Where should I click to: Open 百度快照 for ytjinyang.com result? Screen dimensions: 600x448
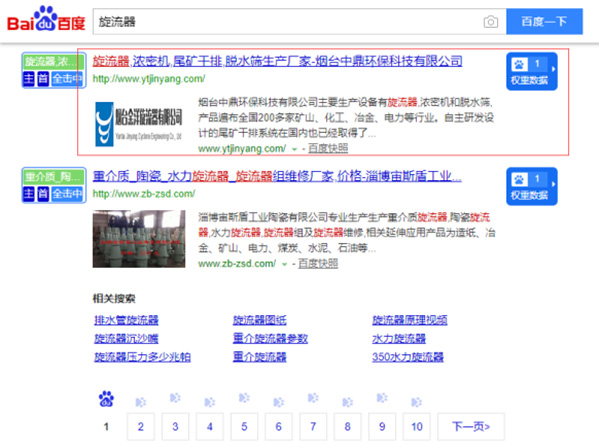[x=328, y=148]
